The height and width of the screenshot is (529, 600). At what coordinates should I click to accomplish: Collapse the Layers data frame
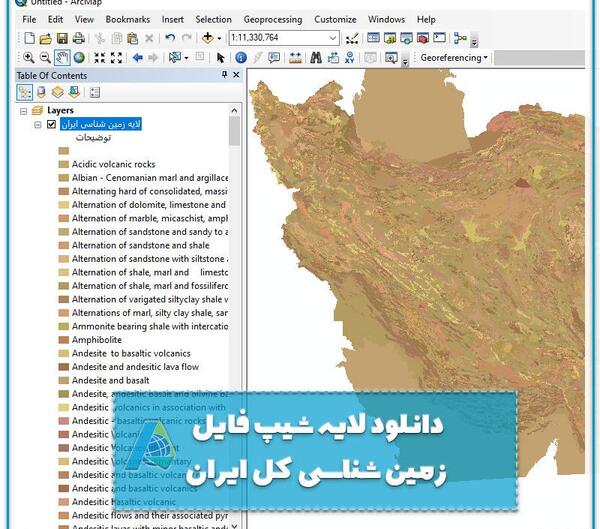pos(24,111)
